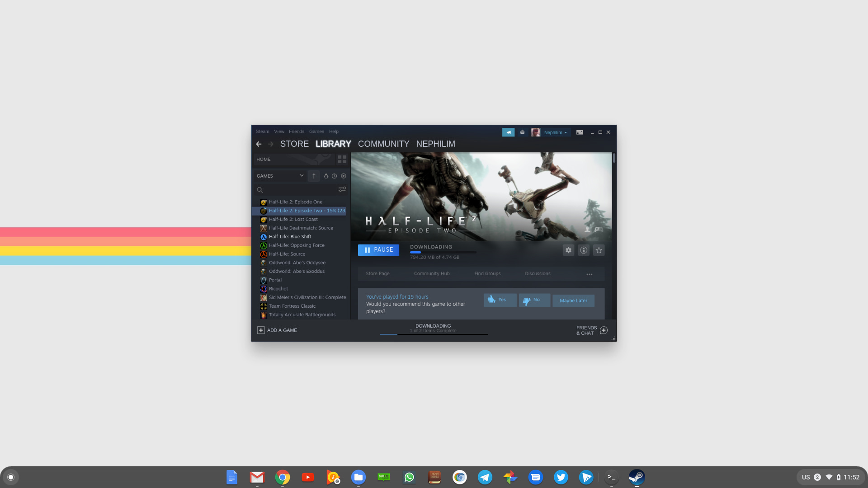Open the Friends menu
The image size is (868, 488).
pyautogui.click(x=297, y=131)
